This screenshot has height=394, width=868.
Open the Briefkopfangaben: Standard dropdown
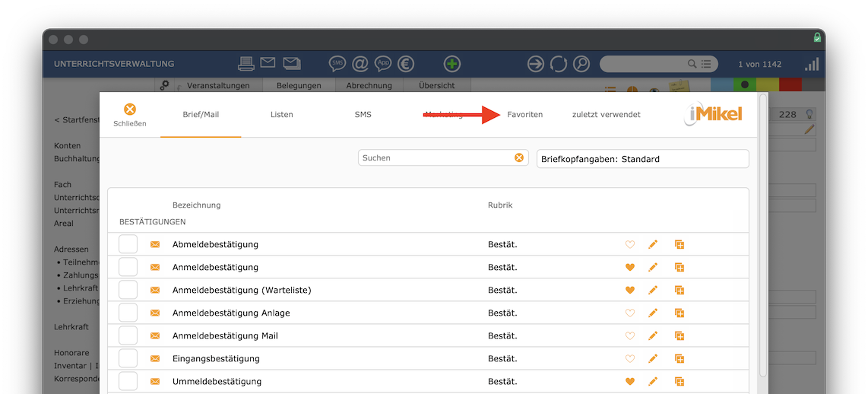[x=643, y=159]
